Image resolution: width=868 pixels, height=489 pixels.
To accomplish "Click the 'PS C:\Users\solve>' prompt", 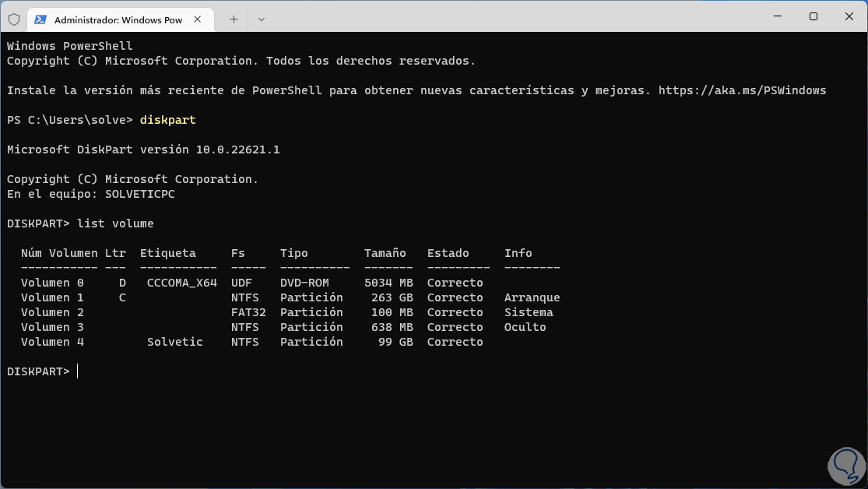I will click(70, 120).
